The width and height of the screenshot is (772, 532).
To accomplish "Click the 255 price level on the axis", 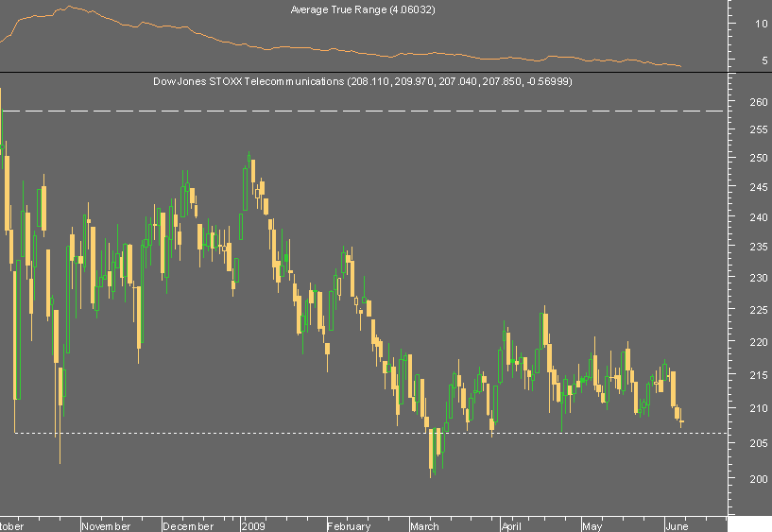I will click(759, 129).
